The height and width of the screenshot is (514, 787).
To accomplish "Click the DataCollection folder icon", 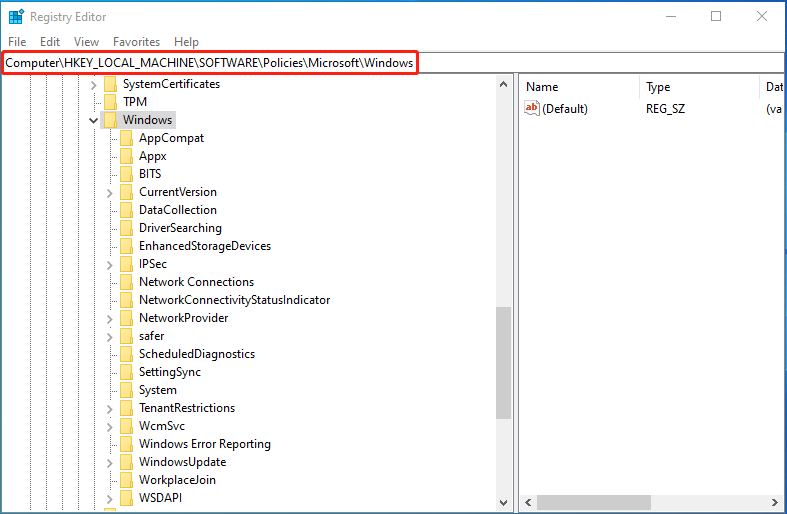I will click(126, 210).
